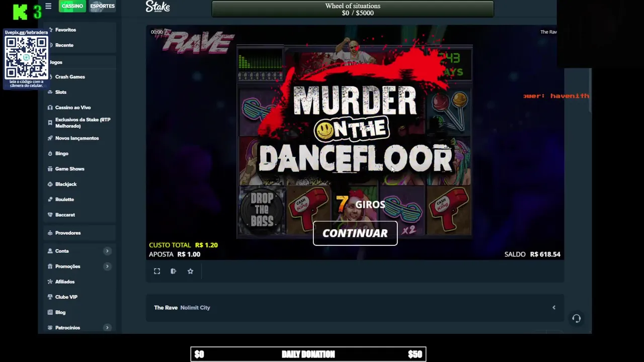Click Exclusivos da Stake bookmark icon
This screenshot has height=362, width=644.
coord(50,123)
